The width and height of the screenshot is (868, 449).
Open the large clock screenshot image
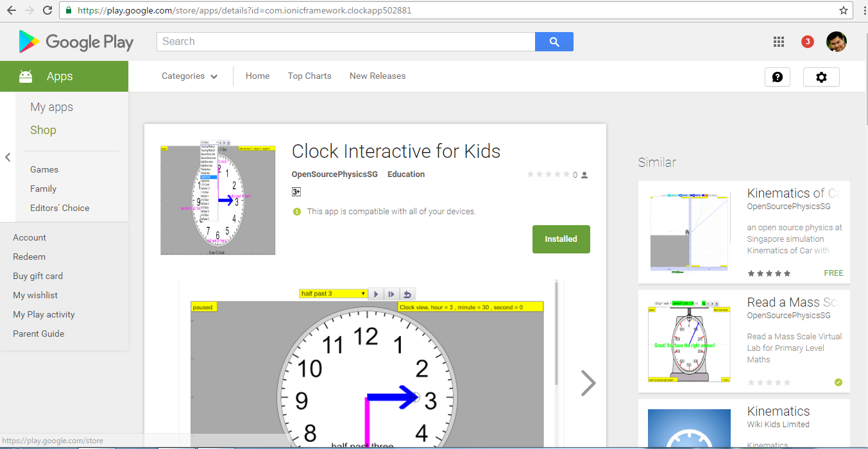367,364
